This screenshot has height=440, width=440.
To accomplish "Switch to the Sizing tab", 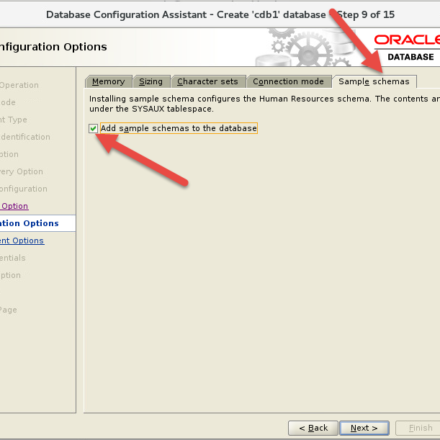I will pyautogui.click(x=151, y=82).
